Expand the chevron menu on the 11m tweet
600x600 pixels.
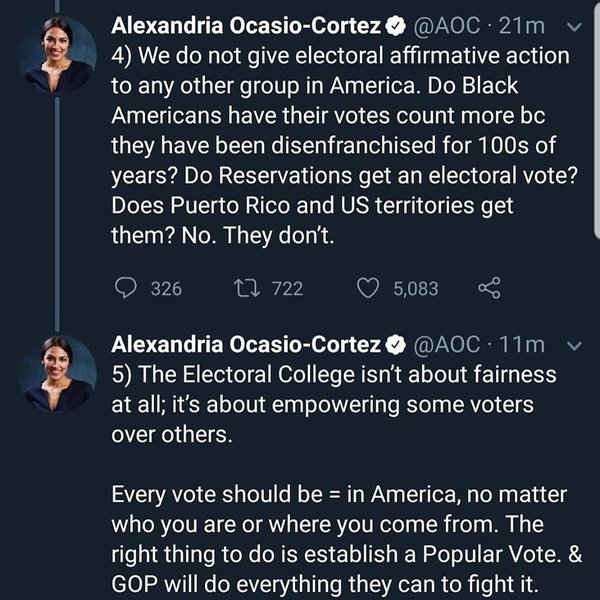(x=574, y=345)
